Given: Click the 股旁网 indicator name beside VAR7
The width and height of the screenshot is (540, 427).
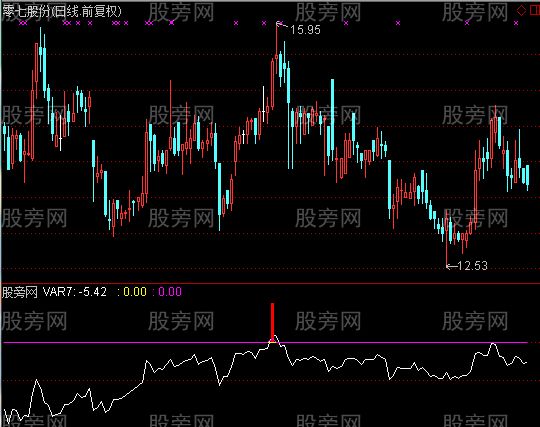Looking at the screenshot, I should pyautogui.click(x=20, y=292).
